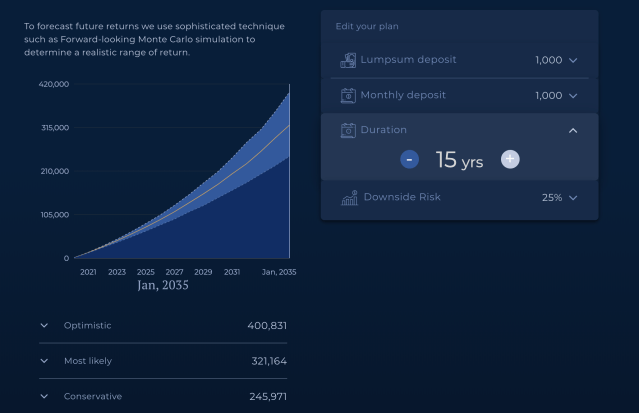Viewport: 639px width, 413px height.
Task: Expand the Most likely forecast row
Action: tap(44, 361)
